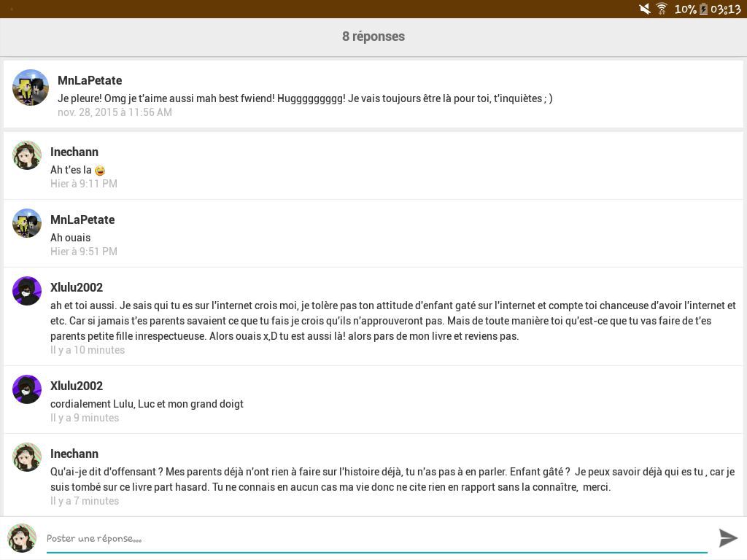Select the 'cordialement Lulu, Luc' reply text

[147, 404]
